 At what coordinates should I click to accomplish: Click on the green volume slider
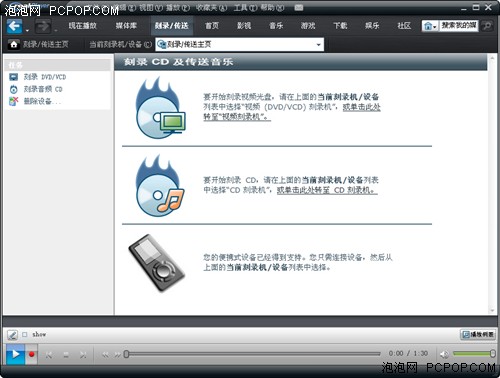(x=474, y=353)
